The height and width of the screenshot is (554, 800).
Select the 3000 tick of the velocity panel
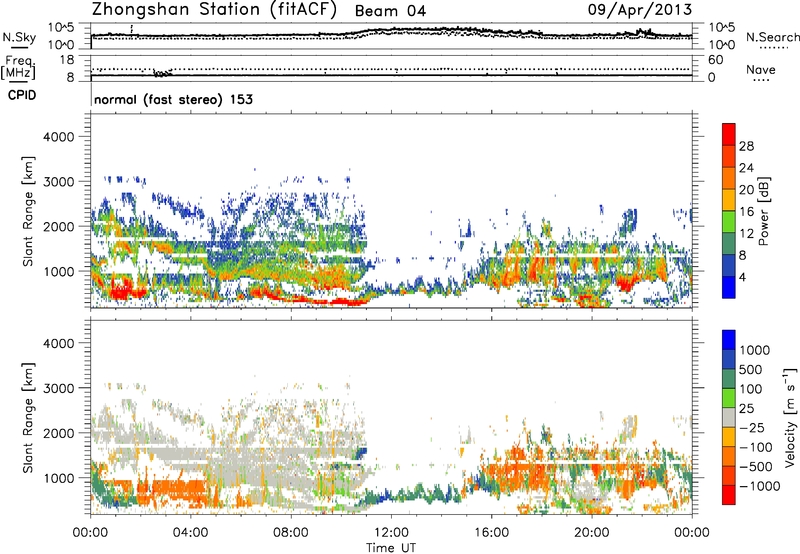pos(58,388)
